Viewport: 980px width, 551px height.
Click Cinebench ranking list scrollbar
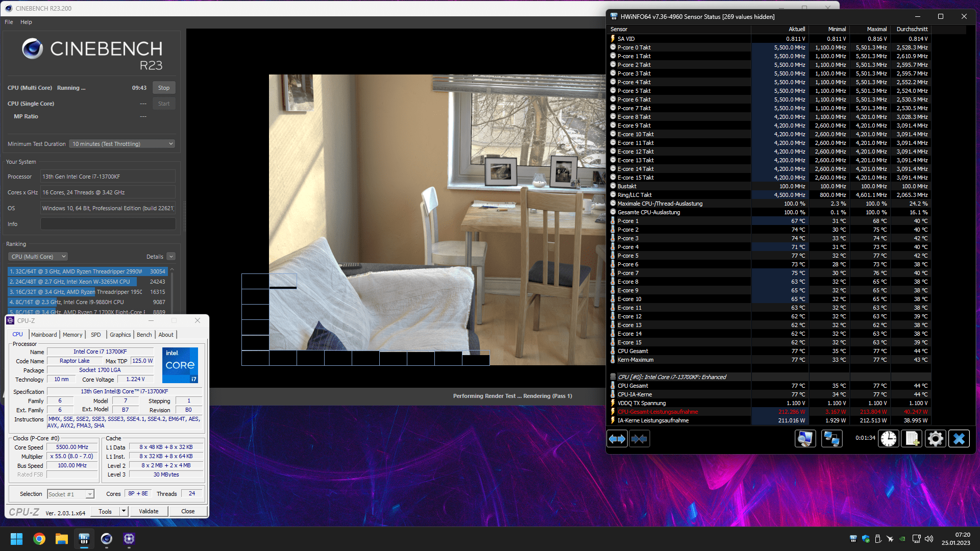click(x=172, y=290)
